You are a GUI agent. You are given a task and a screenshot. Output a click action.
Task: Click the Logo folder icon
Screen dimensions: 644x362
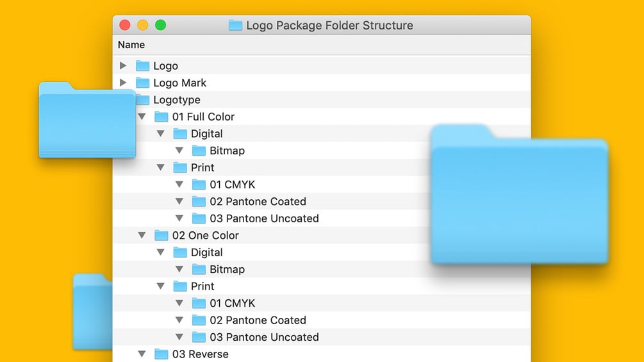pos(142,66)
